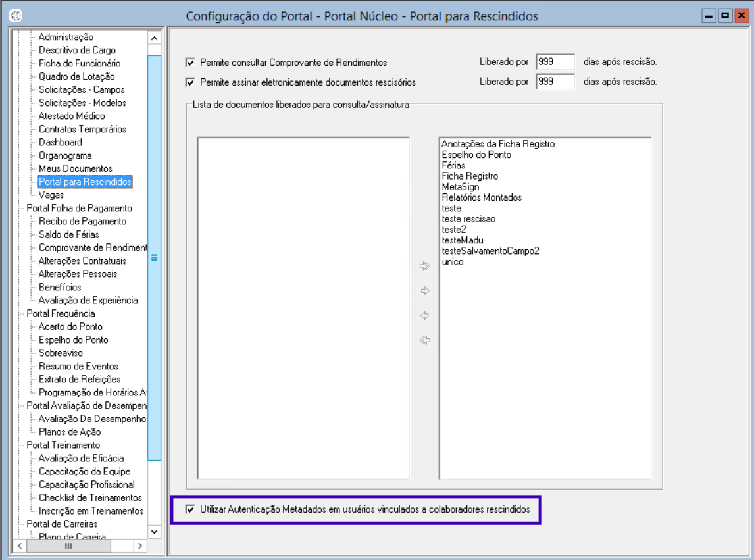754x560 pixels.
Task: Click the tree horizontal scrollbar thumb
Action: (68, 546)
